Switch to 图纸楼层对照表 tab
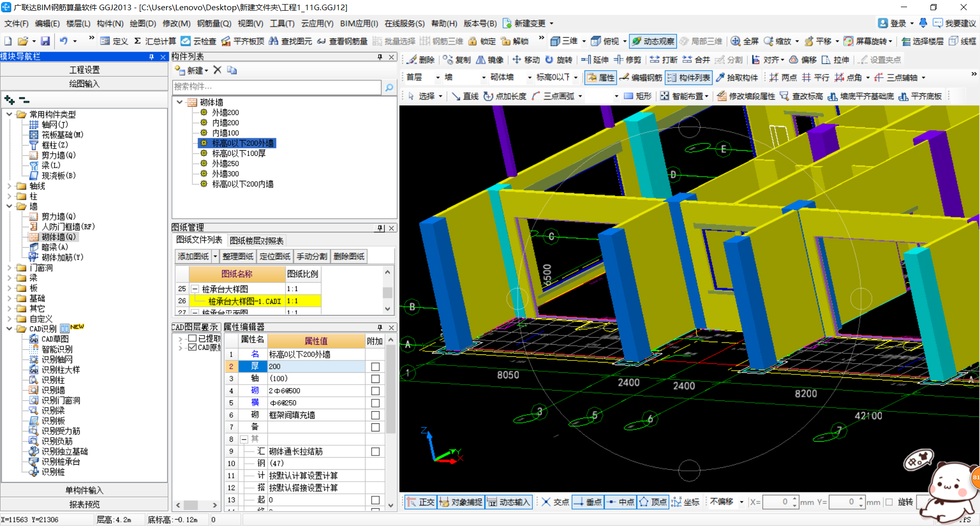 coord(256,241)
